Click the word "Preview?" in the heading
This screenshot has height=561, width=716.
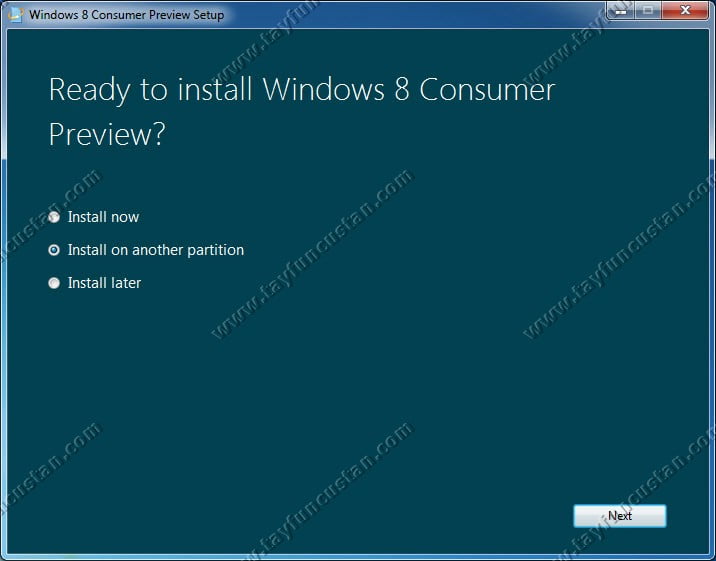[106, 134]
